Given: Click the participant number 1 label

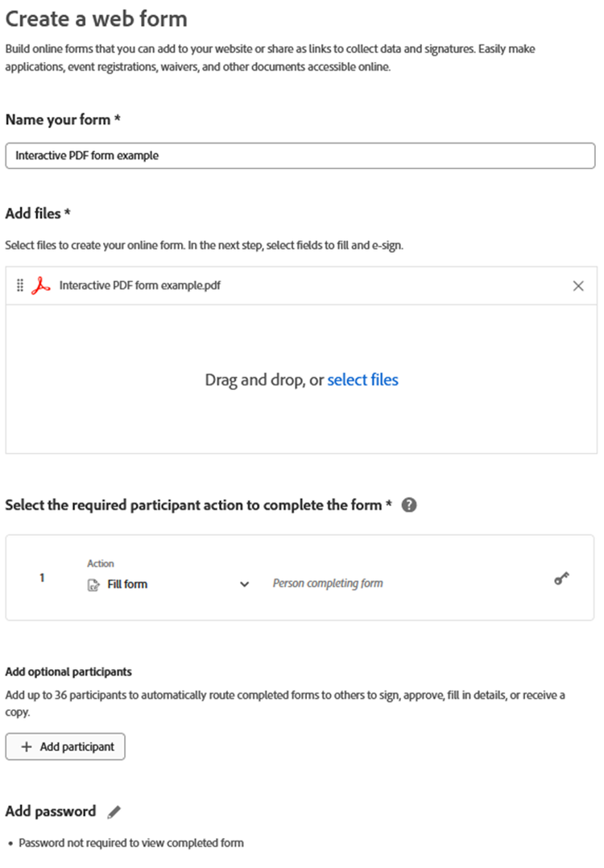Looking at the screenshot, I should (42, 578).
